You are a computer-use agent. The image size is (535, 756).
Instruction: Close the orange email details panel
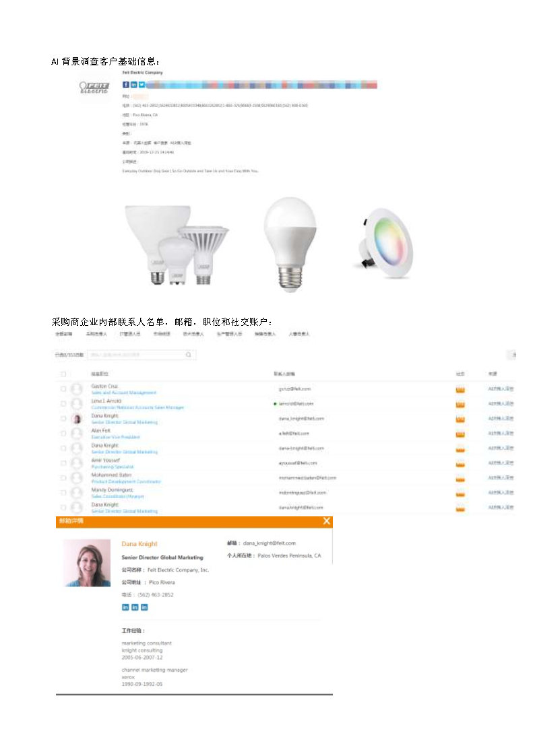tap(327, 521)
